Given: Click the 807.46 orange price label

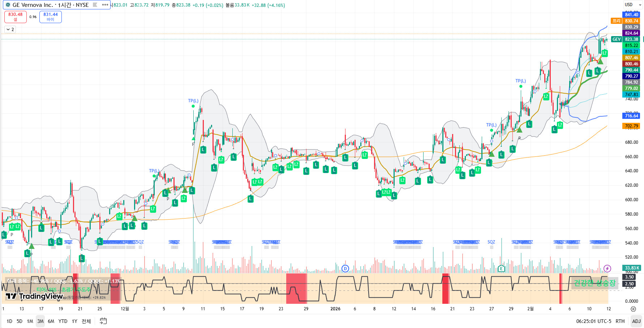Looking at the screenshot, I should click(x=631, y=58).
